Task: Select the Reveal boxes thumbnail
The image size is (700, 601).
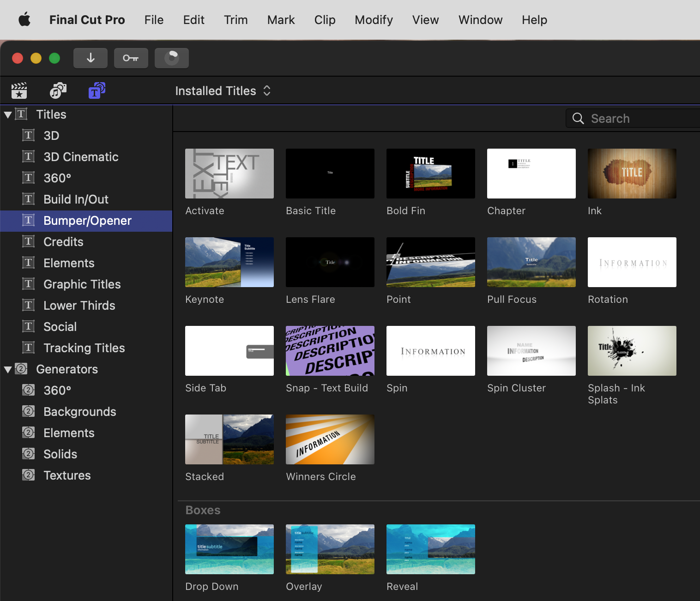Action: click(431, 549)
